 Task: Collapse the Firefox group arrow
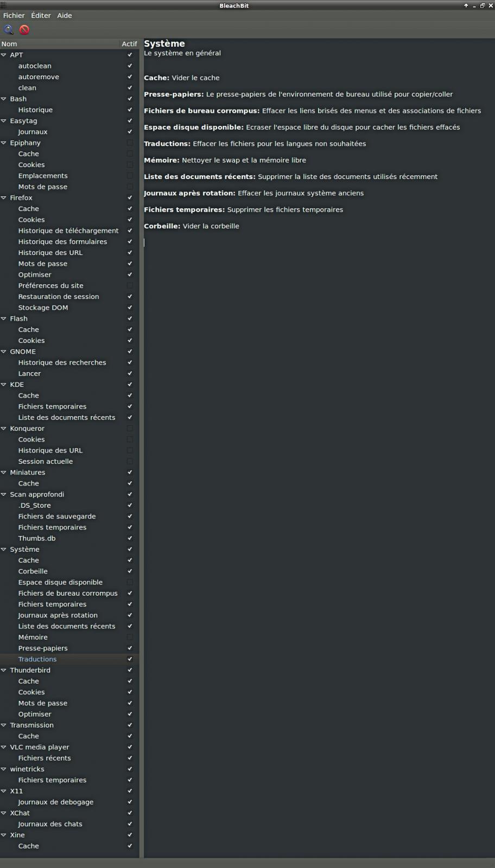click(4, 197)
